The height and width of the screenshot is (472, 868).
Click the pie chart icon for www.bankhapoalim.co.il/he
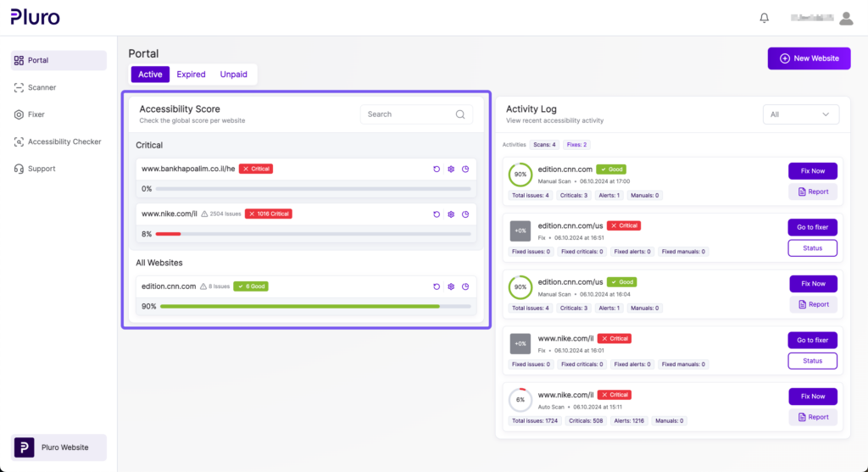[465, 169]
